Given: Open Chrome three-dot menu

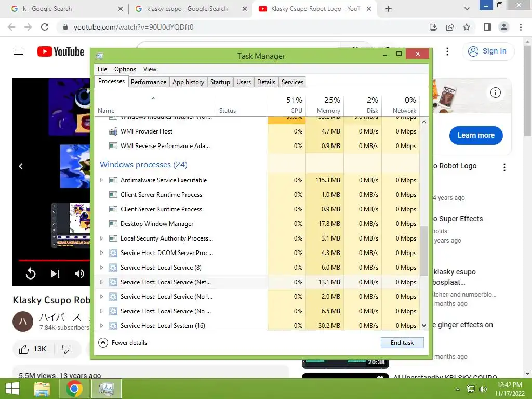Looking at the screenshot, I should tap(521, 27).
